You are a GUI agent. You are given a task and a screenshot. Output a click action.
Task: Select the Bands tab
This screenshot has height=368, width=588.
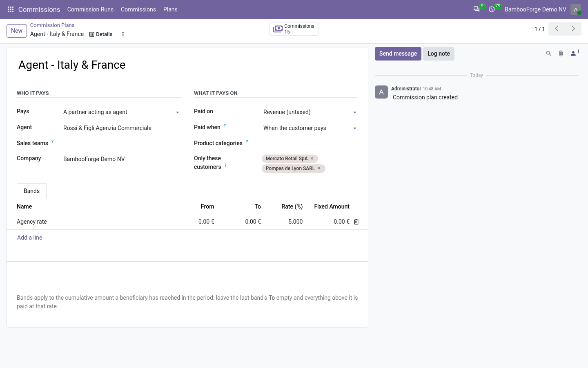[31, 191]
